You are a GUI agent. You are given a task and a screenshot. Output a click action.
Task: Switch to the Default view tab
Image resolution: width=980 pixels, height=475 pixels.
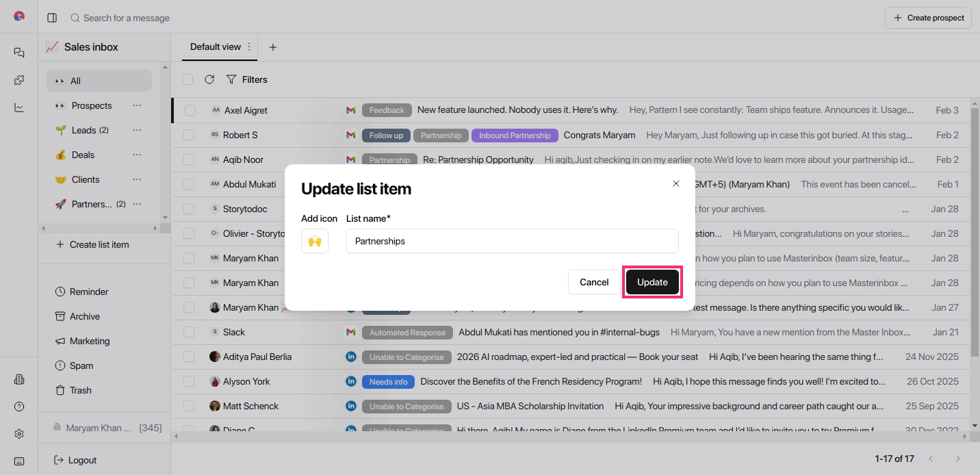tap(216, 47)
